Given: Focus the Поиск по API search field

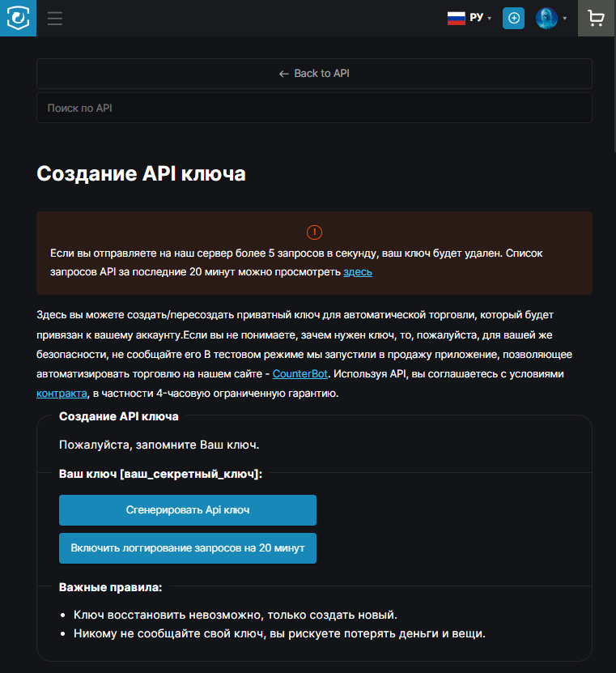Looking at the screenshot, I should 314,108.
